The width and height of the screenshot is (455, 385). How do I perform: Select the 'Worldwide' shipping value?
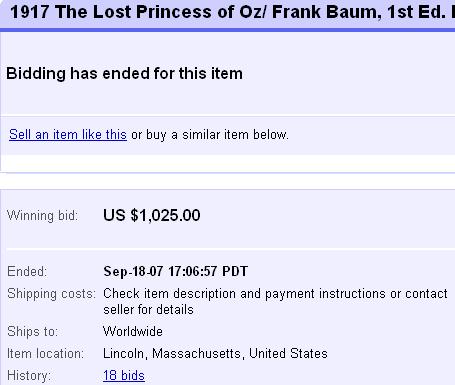[133, 332]
